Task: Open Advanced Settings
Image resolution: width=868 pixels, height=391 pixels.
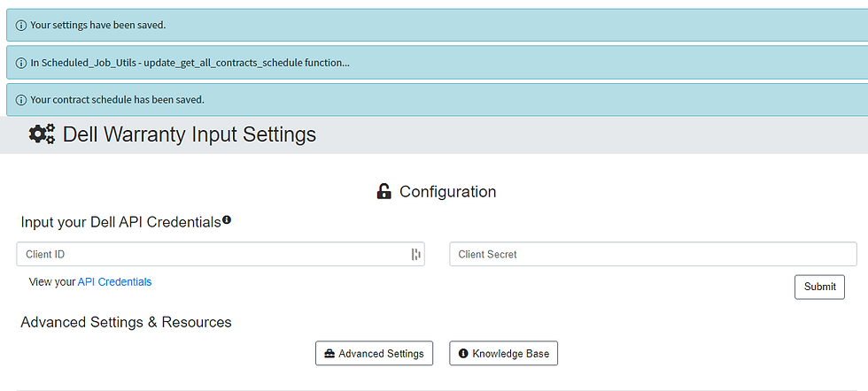Action: (x=374, y=354)
